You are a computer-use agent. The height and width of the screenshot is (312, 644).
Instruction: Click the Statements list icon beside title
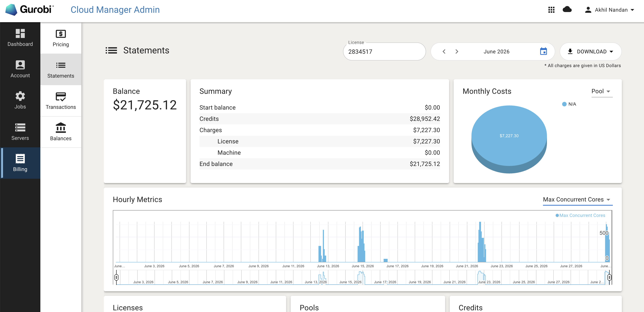(x=111, y=51)
